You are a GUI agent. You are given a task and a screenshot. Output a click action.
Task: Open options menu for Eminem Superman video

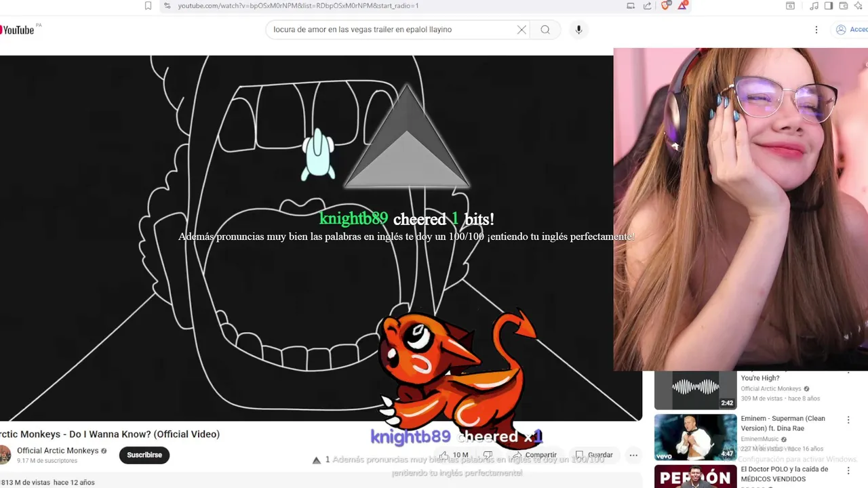click(848, 420)
